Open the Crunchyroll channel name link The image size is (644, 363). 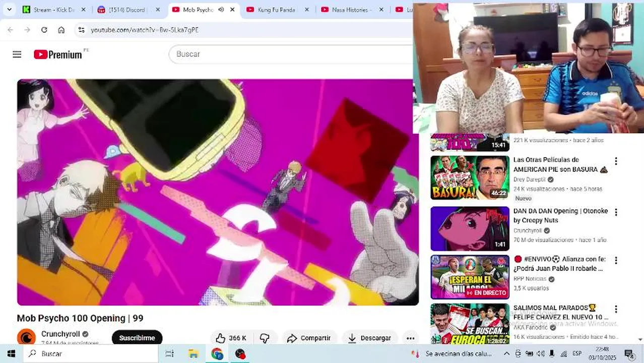(x=60, y=334)
